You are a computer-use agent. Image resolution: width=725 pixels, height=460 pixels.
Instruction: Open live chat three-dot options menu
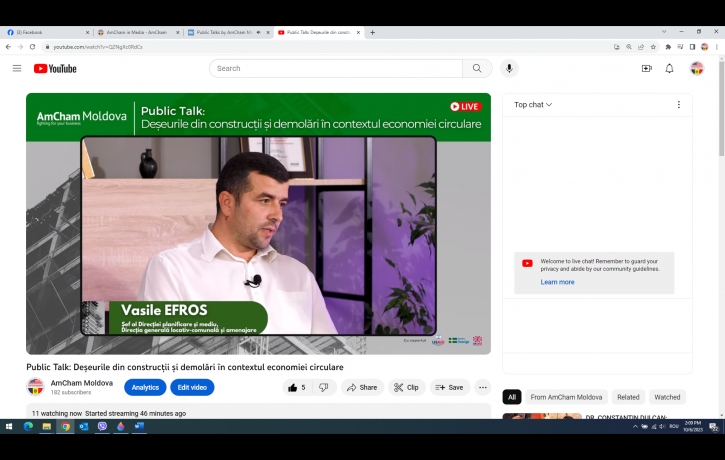(x=678, y=104)
